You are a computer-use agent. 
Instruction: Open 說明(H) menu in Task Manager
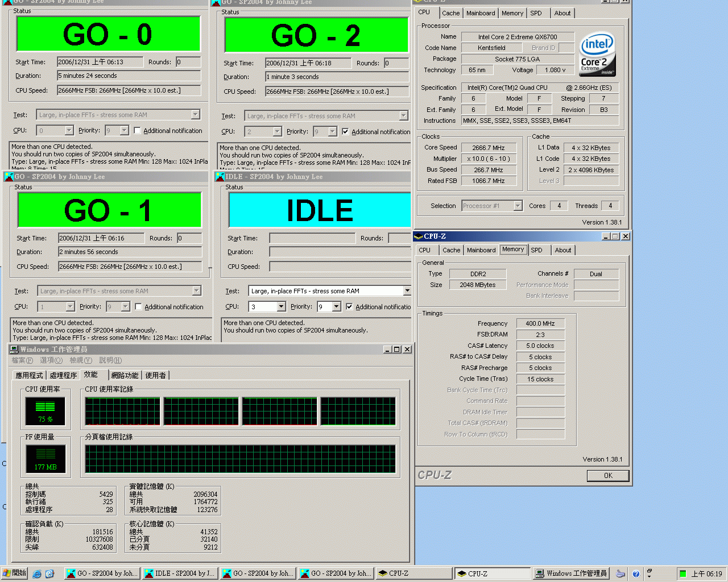pos(110,360)
